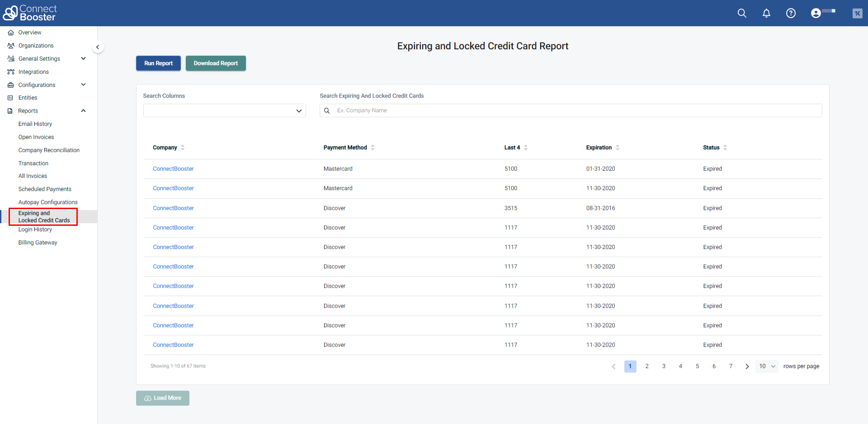Image resolution: width=868 pixels, height=424 pixels.
Task: Click the Expired status for 08-31-2016 row
Action: point(712,208)
